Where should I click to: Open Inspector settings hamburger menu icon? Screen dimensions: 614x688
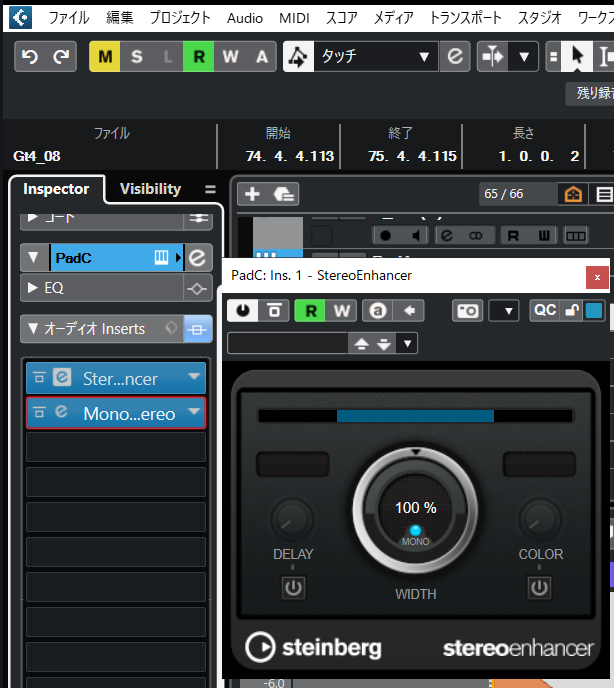tap(210, 189)
